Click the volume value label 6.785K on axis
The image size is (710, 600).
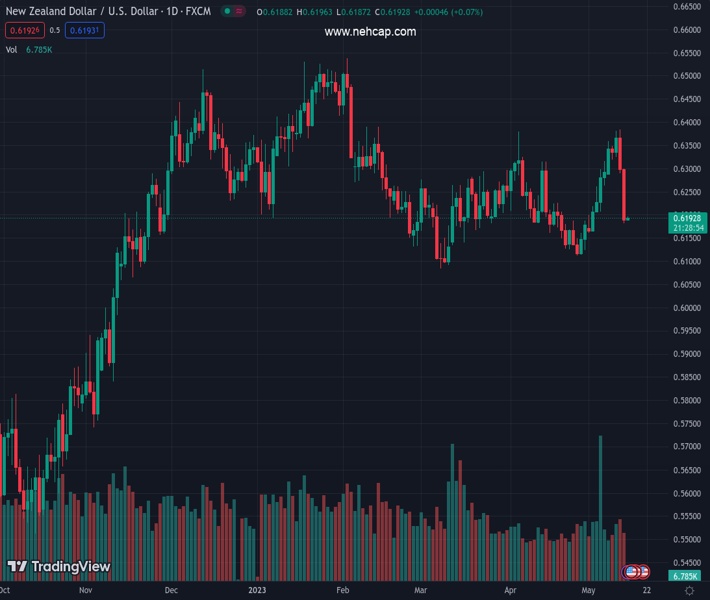686,576
